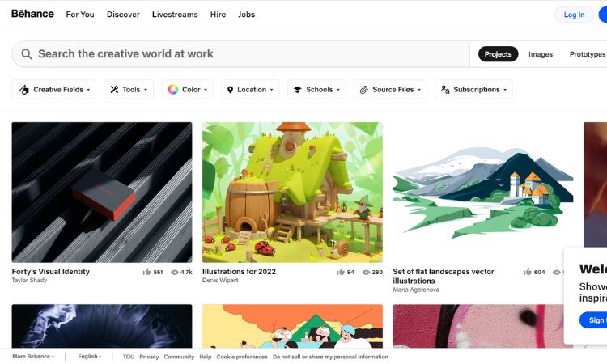Expand the Color filter dropdown
Viewport: 607px width, 364px height.
(x=188, y=89)
